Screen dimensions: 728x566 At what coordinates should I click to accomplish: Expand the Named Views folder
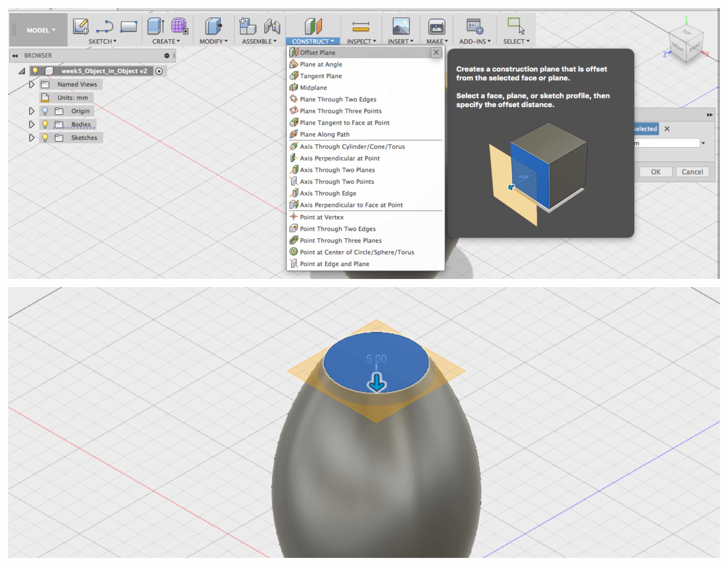(x=32, y=84)
